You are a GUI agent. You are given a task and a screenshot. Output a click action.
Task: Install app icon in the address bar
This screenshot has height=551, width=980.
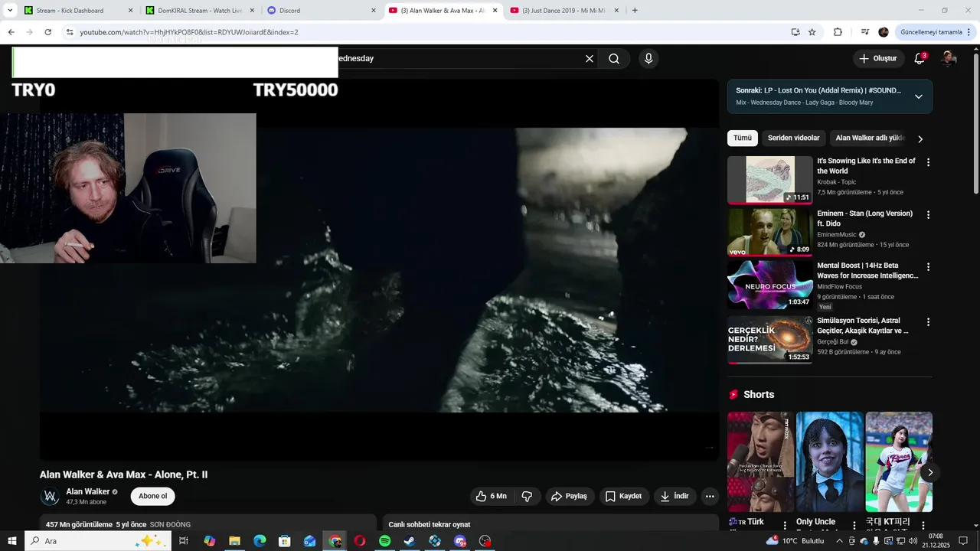[x=795, y=32]
